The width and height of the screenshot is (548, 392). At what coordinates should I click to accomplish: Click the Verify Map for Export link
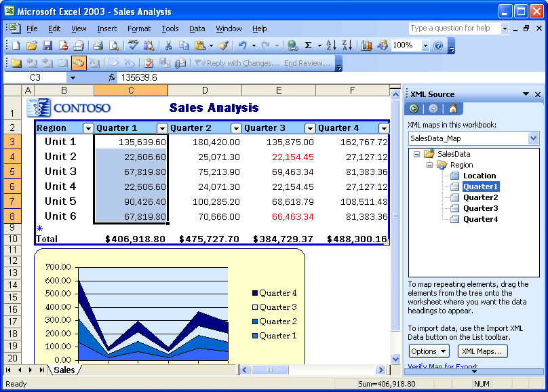click(x=442, y=366)
